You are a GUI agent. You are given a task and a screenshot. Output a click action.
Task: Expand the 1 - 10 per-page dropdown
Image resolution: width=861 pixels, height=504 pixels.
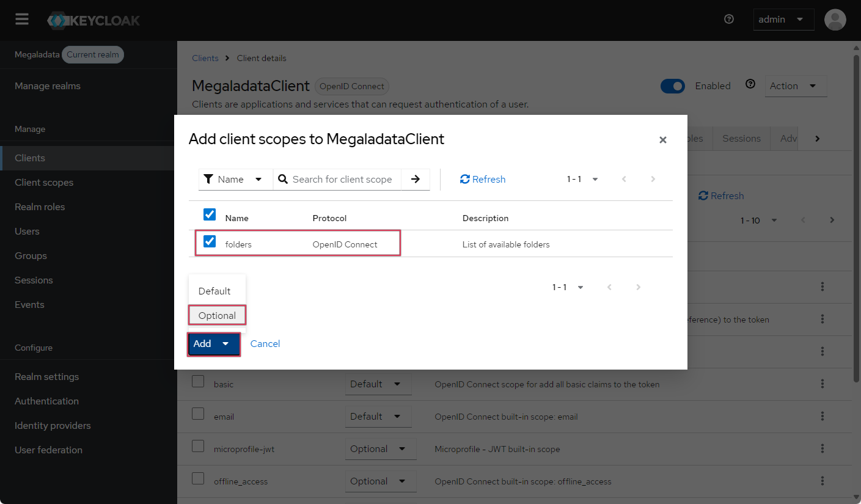click(x=759, y=220)
